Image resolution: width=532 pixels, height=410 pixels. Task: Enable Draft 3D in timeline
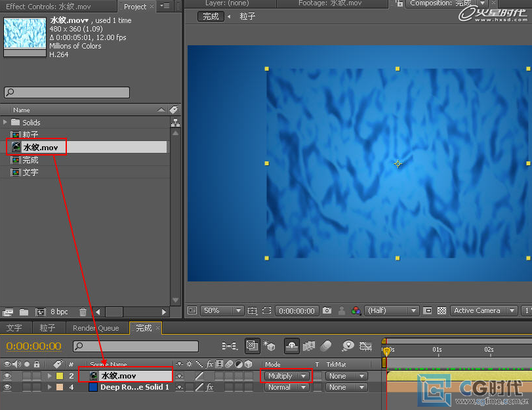pyautogui.click(x=270, y=346)
